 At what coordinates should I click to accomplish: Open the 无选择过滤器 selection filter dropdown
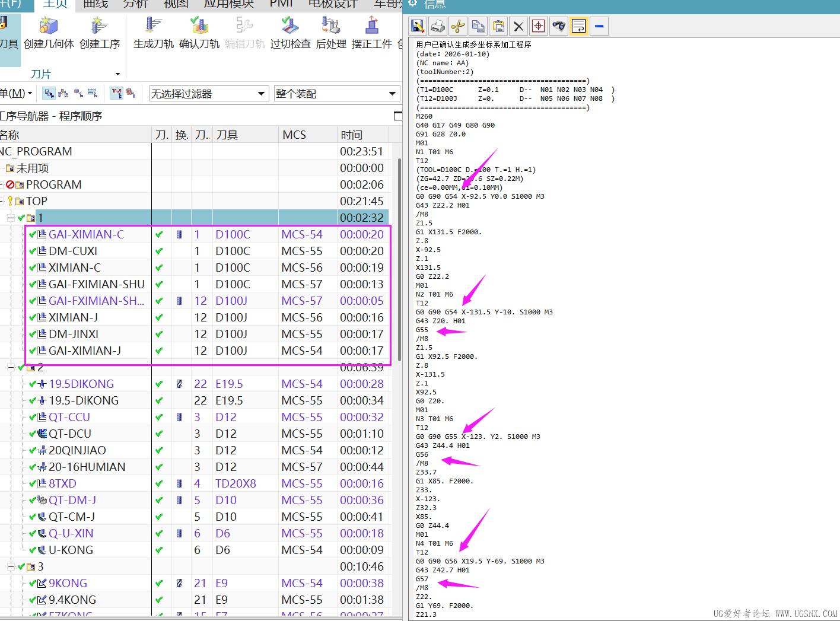coord(208,94)
